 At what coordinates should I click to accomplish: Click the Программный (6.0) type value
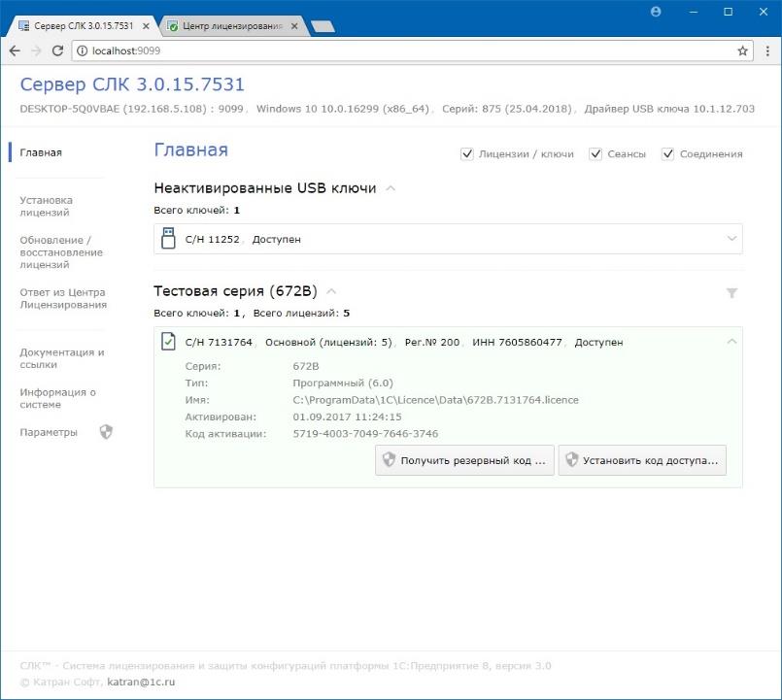[343, 383]
